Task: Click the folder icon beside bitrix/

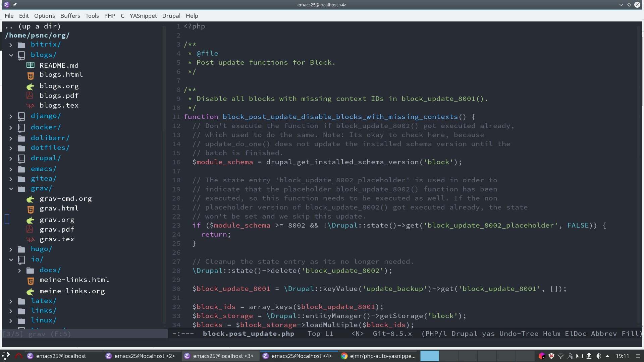Action: (x=21, y=45)
